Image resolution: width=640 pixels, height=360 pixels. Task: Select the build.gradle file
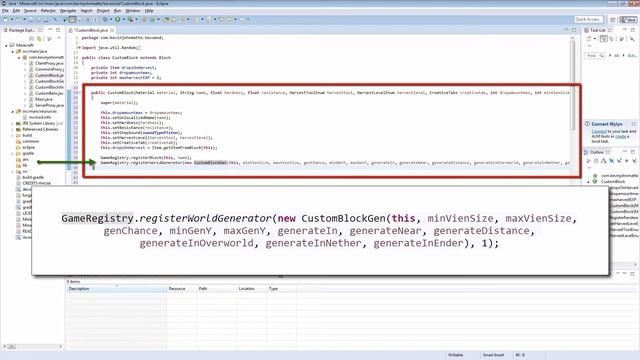tap(33, 178)
